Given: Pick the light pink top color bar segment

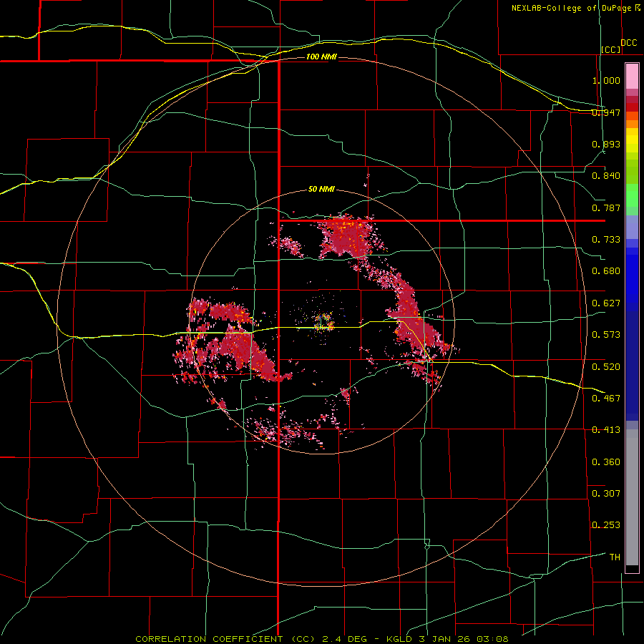Looking at the screenshot, I should (x=632, y=77).
